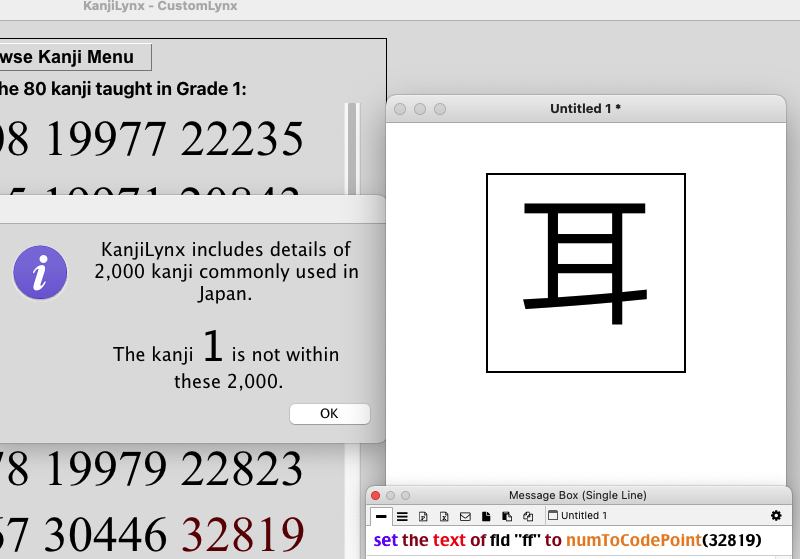This screenshot has height=559, width=800.
Task: Open message box gear settings menu
Action: (776, 516)
